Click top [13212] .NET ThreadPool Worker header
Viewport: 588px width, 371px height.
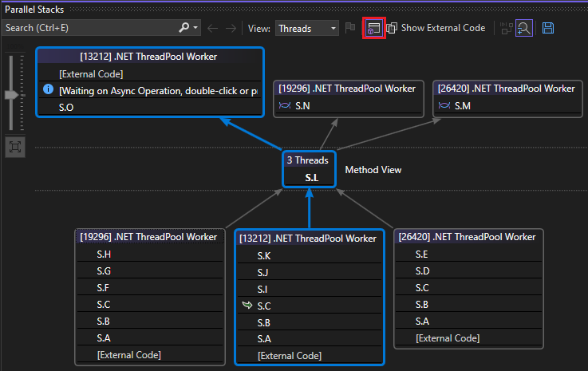(x=148, y=57)
